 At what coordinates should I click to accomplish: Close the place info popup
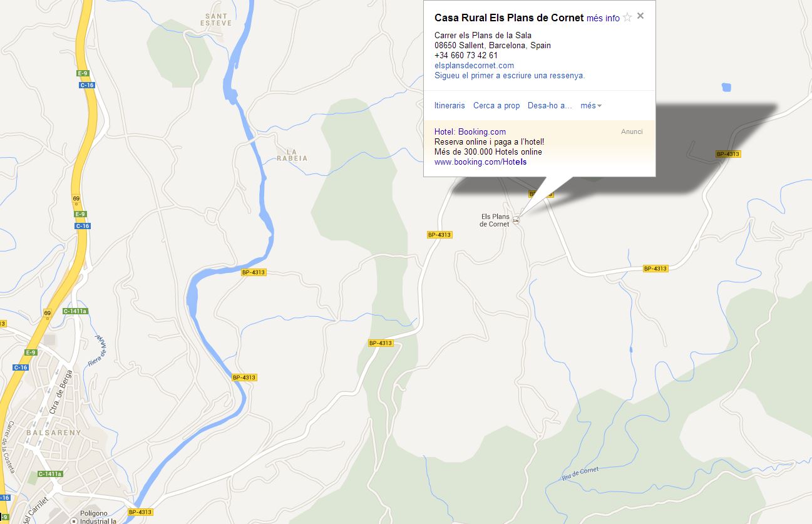640,16
